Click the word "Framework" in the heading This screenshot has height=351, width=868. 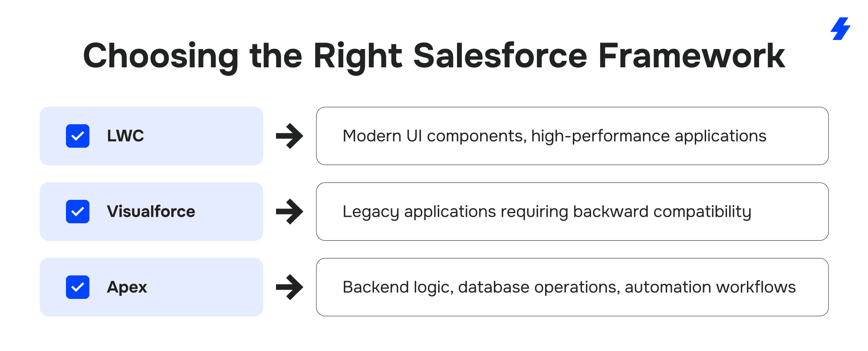pos(691,56)
